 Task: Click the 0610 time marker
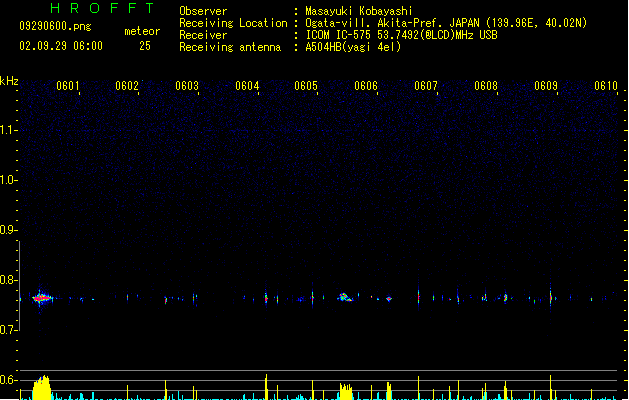[606, 86]
